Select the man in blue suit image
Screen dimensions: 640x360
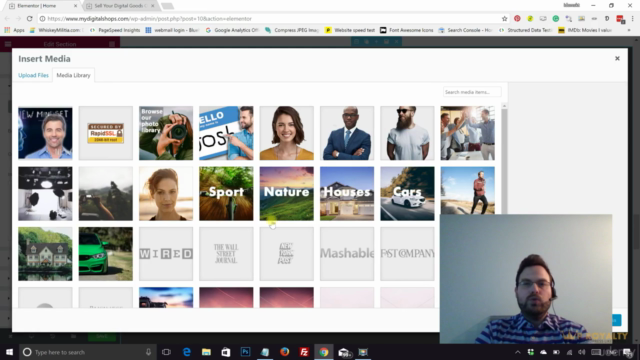pos(347,133)
